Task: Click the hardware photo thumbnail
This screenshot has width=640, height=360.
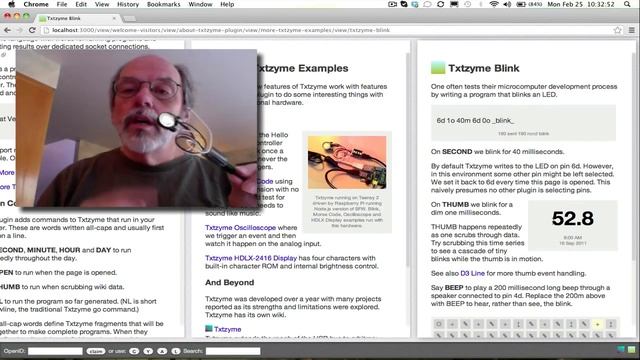Action: pyautogui.click(x=347, y=162)
